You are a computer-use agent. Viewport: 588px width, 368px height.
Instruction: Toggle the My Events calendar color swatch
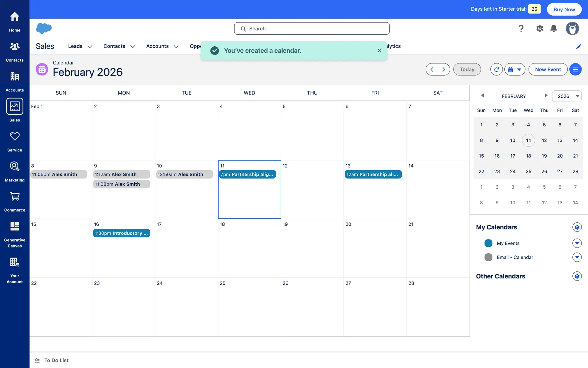coord(488,243)
